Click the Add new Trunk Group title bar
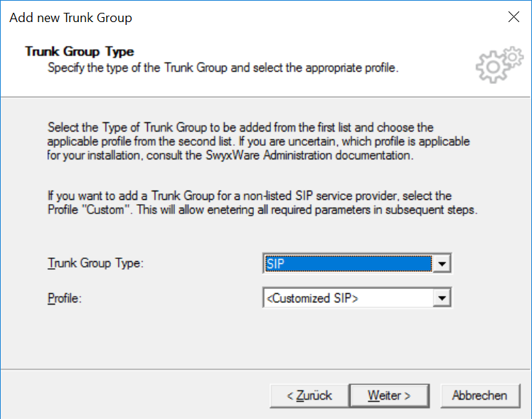The image size is (532, 419). [70, 18]
